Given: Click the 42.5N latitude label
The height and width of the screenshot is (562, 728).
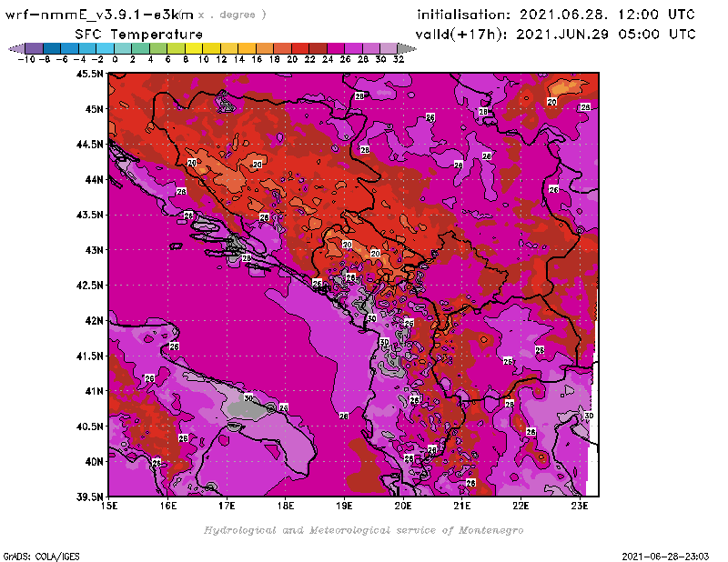Looking at the screenshot, I should click(90, 286).
